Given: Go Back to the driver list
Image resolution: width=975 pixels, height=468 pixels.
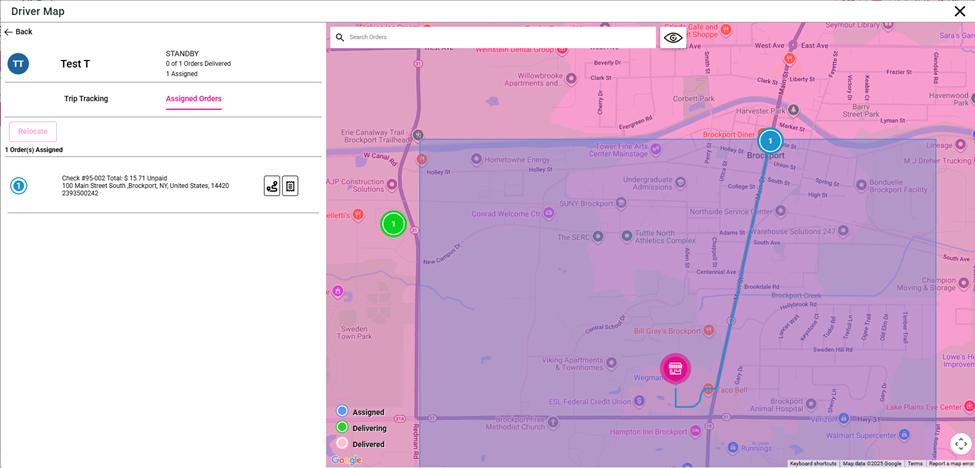Looking at the screenshot, I should 18,32.
